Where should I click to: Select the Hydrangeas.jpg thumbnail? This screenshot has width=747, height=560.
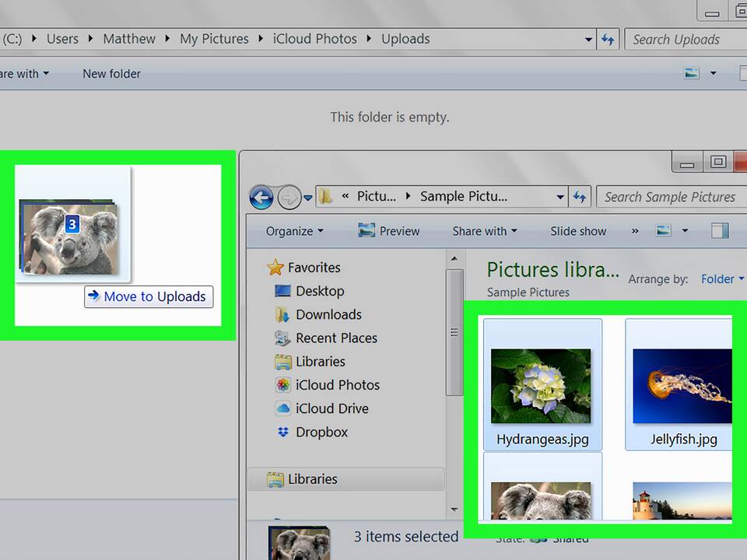[x=541, y=387]
